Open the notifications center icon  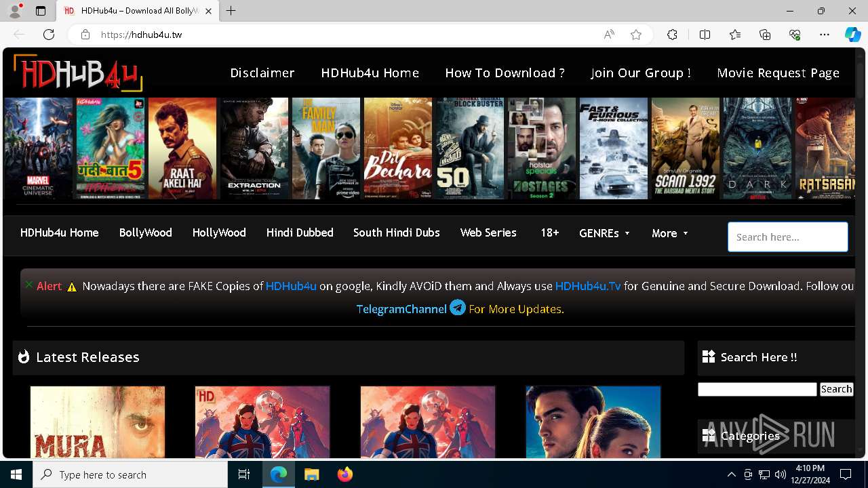(846, 474)
